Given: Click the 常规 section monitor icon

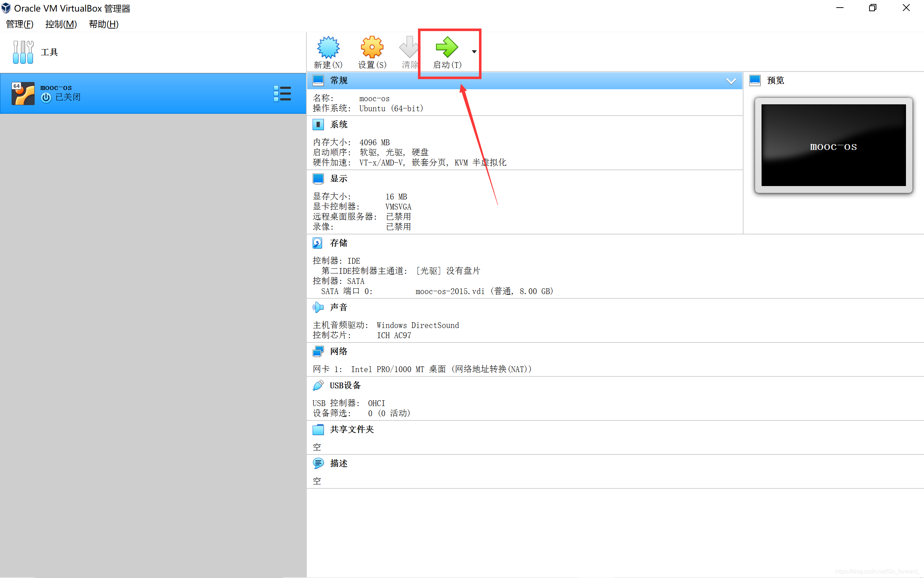Looking at the screenshot, I should click(318, 80).
